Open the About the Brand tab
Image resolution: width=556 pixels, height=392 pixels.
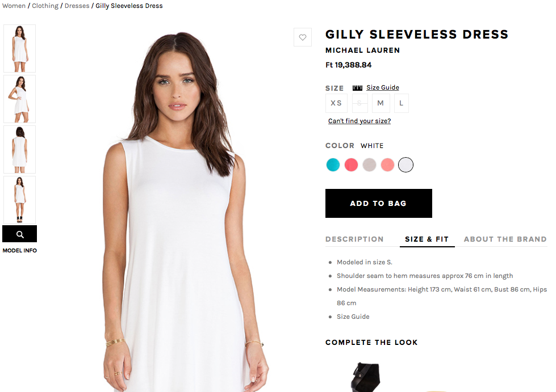click(x=505, y=239)
